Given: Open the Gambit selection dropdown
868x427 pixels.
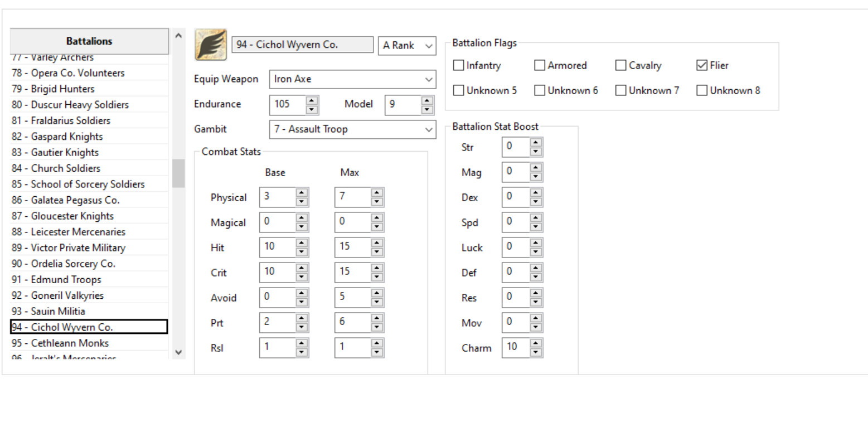Looking at the screenshot, I should coord(428,129).
